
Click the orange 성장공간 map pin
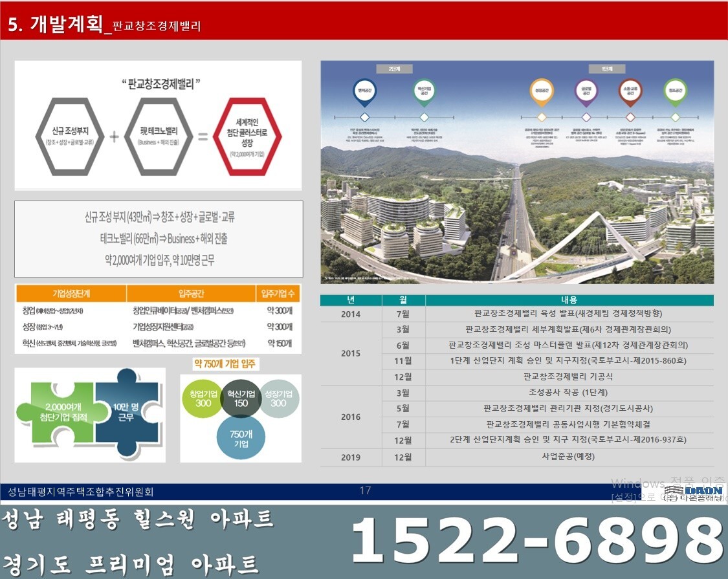[542, 92]
